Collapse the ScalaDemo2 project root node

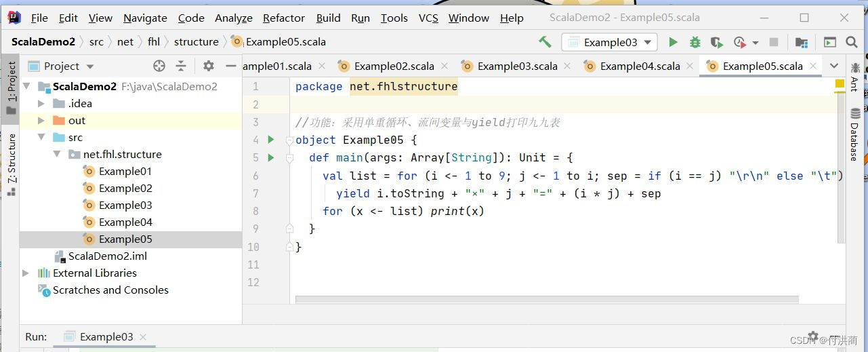pyautogui.click(x=27, y=86)
